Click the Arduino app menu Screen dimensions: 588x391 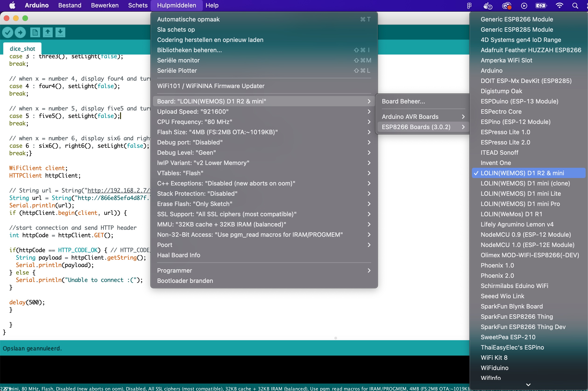point(37,5)
